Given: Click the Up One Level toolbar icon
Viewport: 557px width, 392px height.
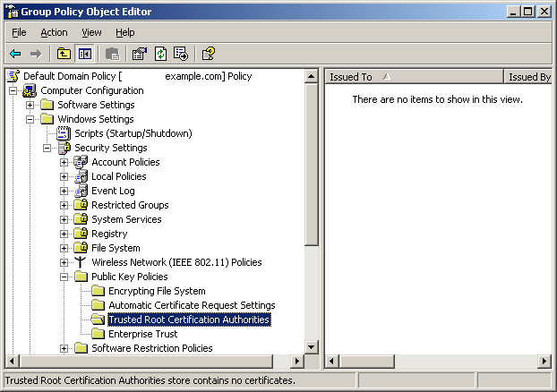Looking at the screenshot, I should coord(64,54).
